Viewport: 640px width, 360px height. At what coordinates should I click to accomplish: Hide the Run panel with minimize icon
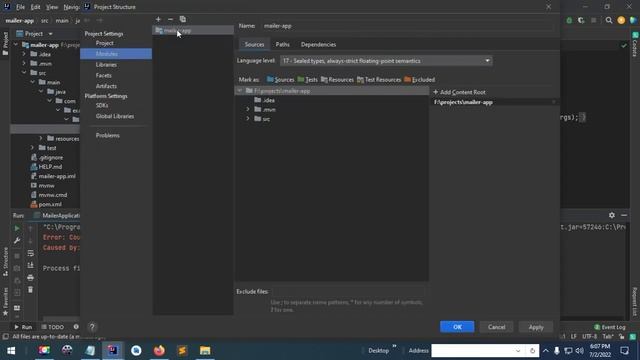tap(624, 215)
